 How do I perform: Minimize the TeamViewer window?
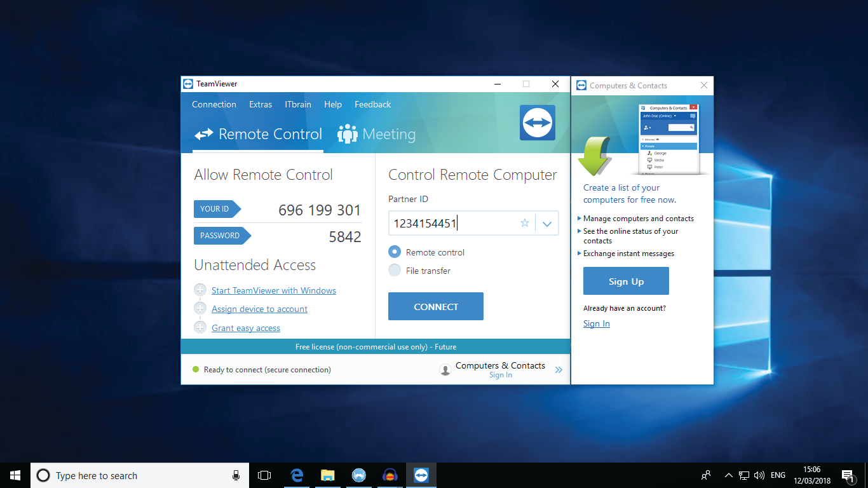coord(498,84)
